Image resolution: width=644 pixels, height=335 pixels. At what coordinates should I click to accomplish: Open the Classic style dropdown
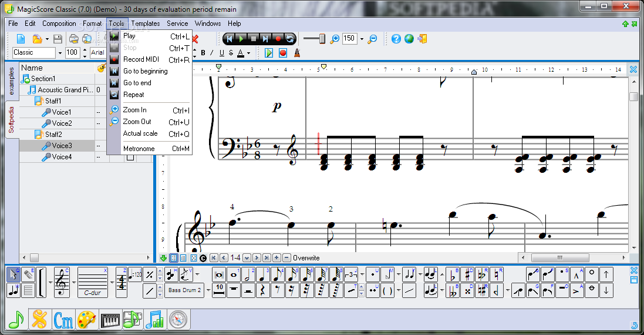(60, 53)
